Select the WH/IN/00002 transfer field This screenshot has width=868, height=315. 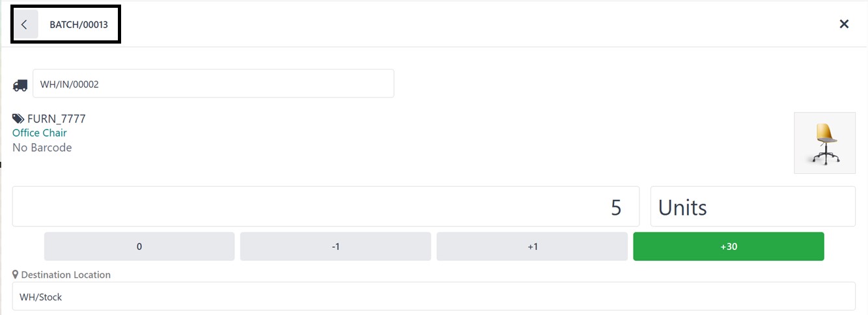click(213, 84)
